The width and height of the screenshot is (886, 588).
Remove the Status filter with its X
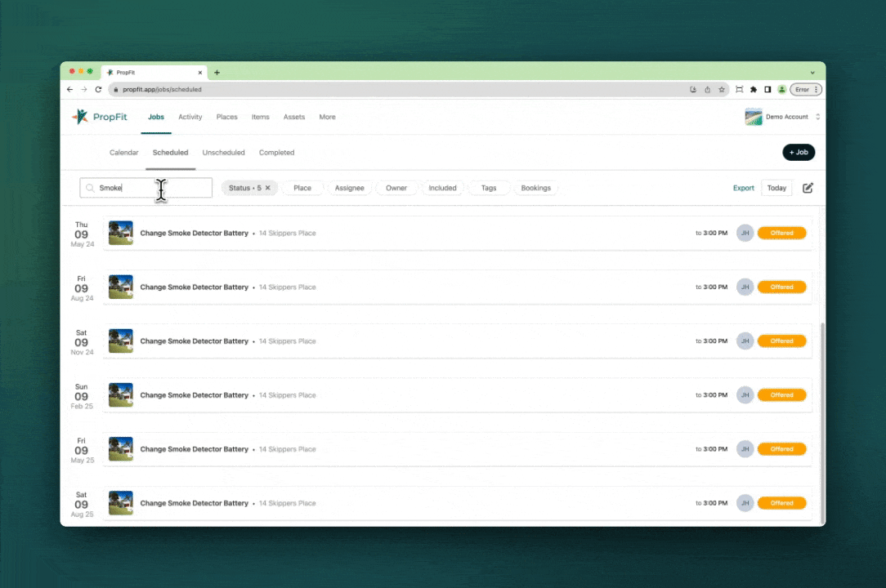[x=267, y=188]
